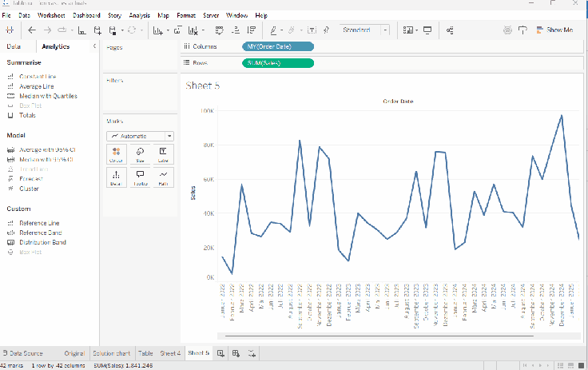
Task: Toggle presentation mode icon in toolbar
Action: 427,30
